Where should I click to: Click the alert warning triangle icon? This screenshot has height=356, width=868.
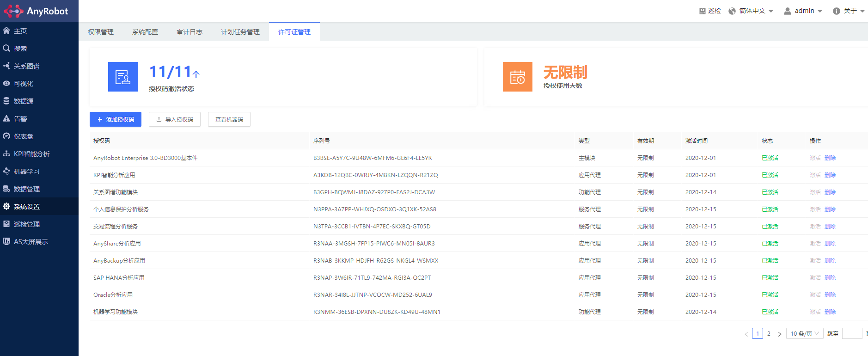click(x=6, y=119)
